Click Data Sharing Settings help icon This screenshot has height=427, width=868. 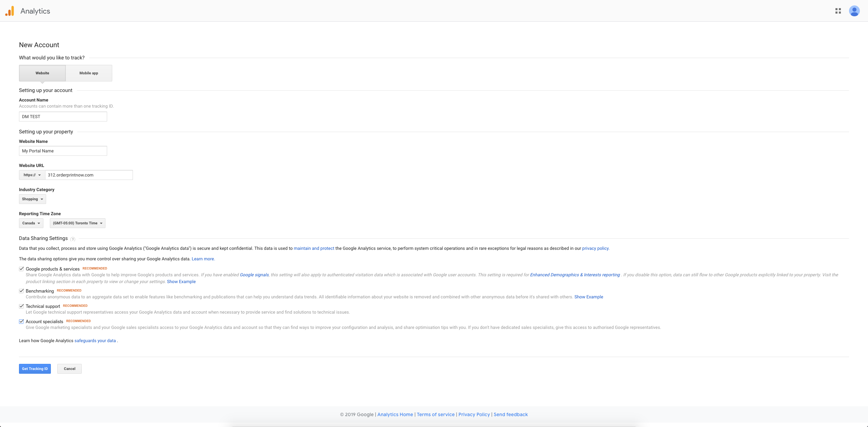pos(73,239)
